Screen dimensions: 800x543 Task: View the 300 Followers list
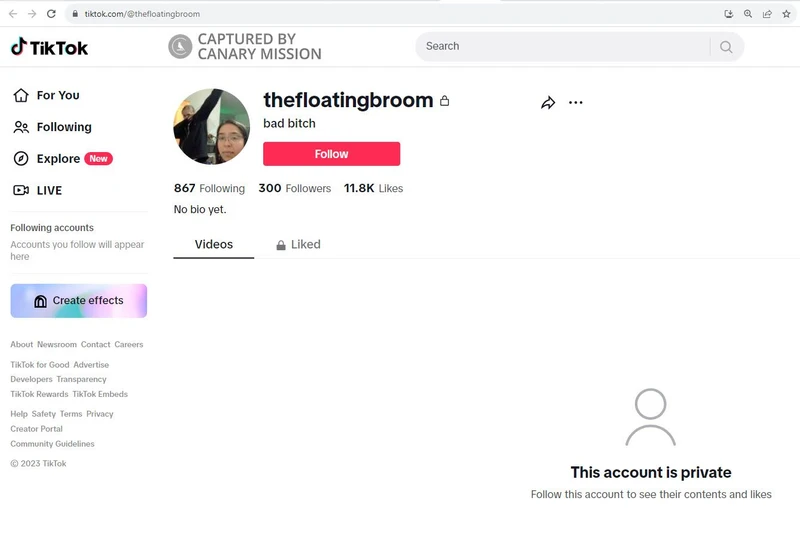point(294,188)
